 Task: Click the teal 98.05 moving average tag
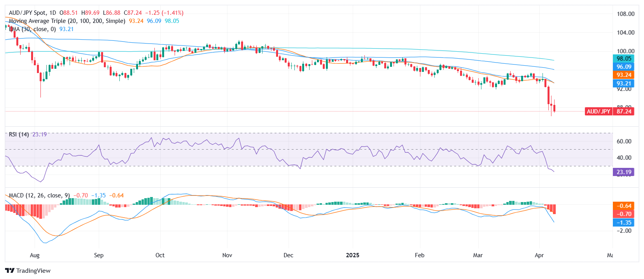click(x=623, y=59)
